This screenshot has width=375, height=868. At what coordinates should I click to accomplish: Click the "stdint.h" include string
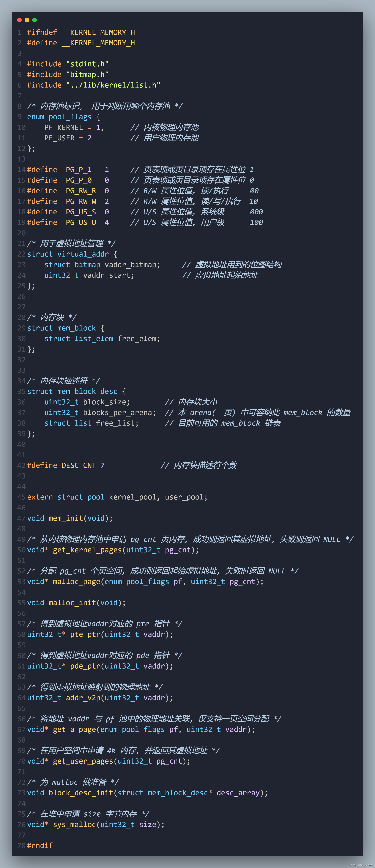(x=88, y=64)
